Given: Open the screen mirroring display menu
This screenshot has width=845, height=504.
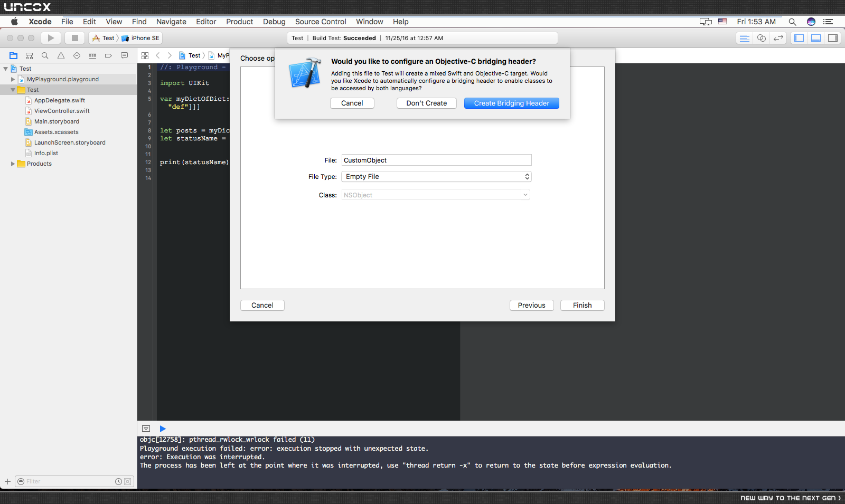Looking at the screenshot, I should pos(706,22).
